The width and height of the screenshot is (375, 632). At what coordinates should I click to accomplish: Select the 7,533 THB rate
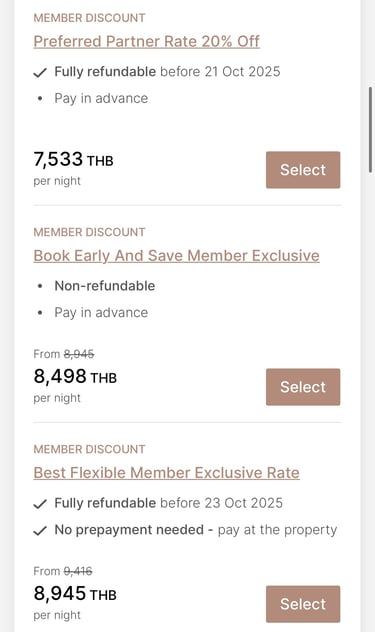click(x=303, y=170)
